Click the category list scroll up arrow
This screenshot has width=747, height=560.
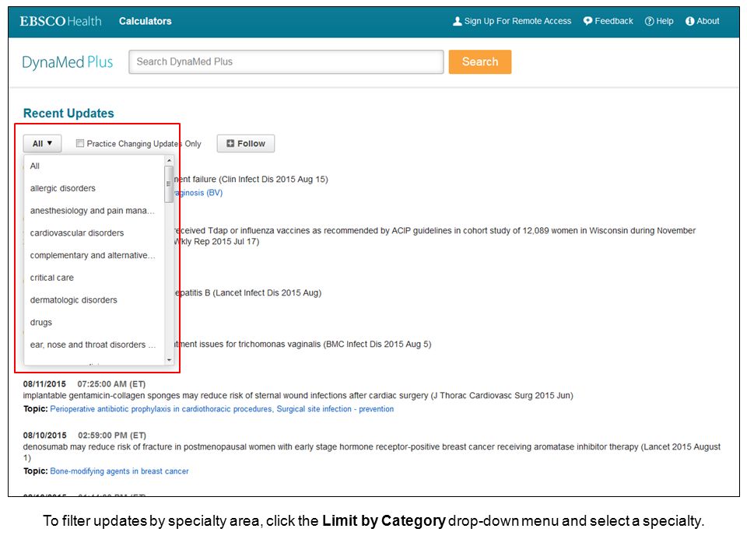coord(169,161)
